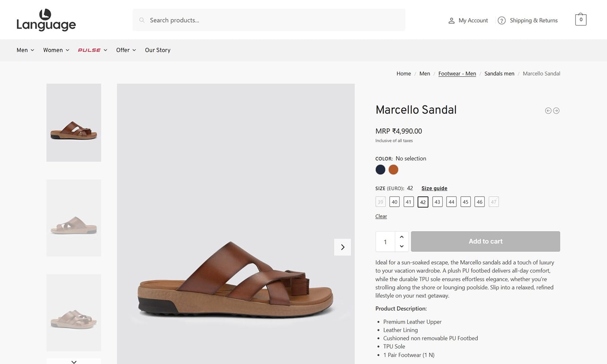Open the shopping cart icon

(x=581, y=20)
